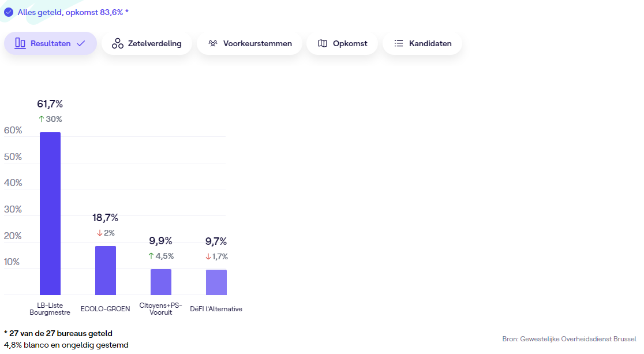Screen dimensions: 644x354
Task: Click the red down arrow under 18,7%
Action: point(99,233)
